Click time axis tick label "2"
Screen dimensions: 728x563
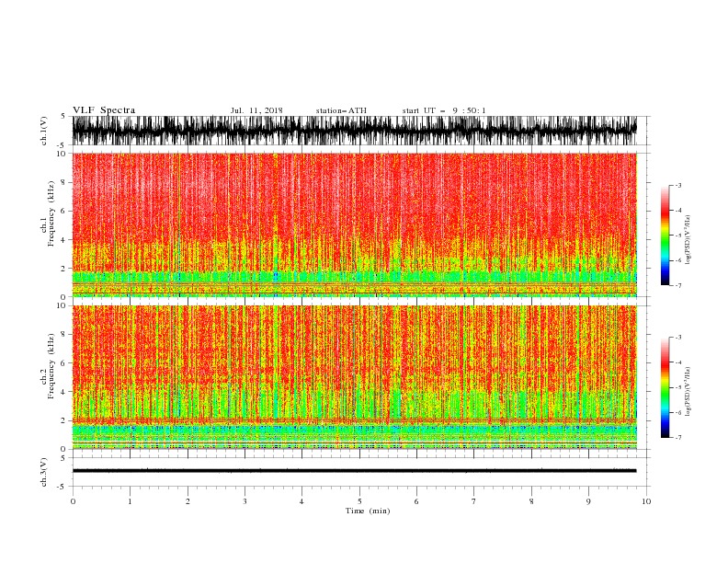tap(188, 501)
